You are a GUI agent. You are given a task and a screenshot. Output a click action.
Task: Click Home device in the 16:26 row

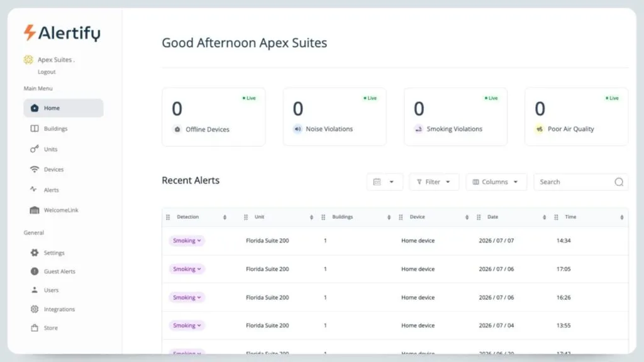[418, 297]
